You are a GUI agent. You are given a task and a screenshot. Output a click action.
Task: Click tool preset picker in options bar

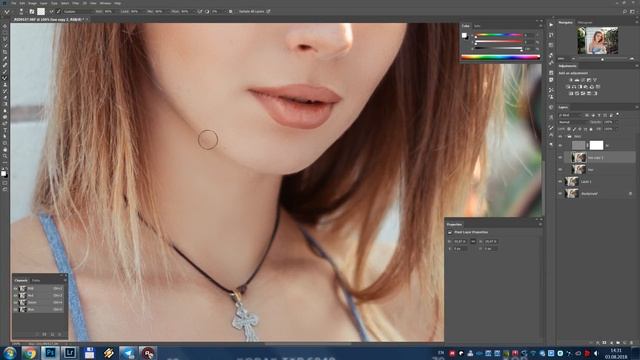(x=7, y=11)
